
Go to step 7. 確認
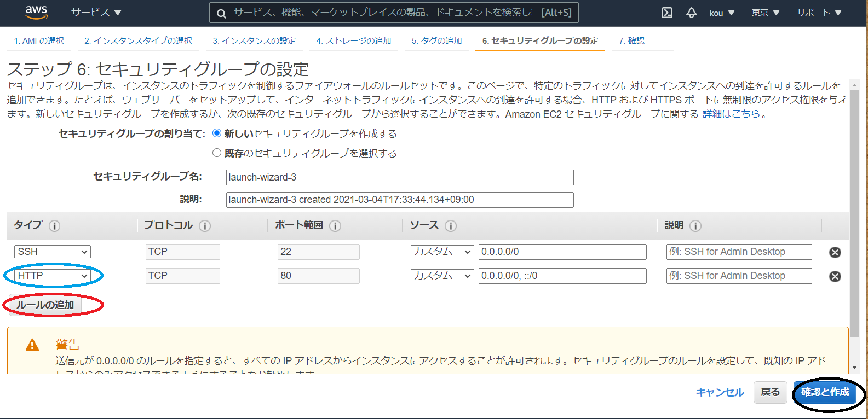pos(631,41)
